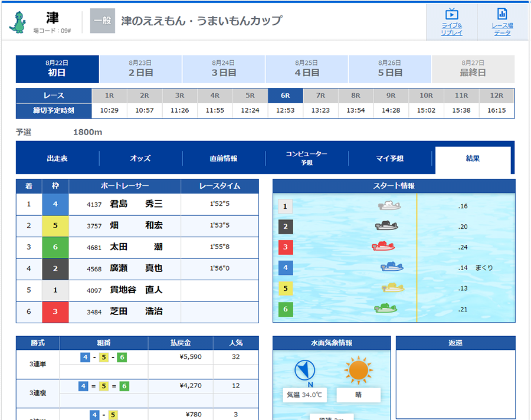The image size is (531, 420).
Task: Select the 8月27日 最終日 day tab
Action: tap(473, 69)
